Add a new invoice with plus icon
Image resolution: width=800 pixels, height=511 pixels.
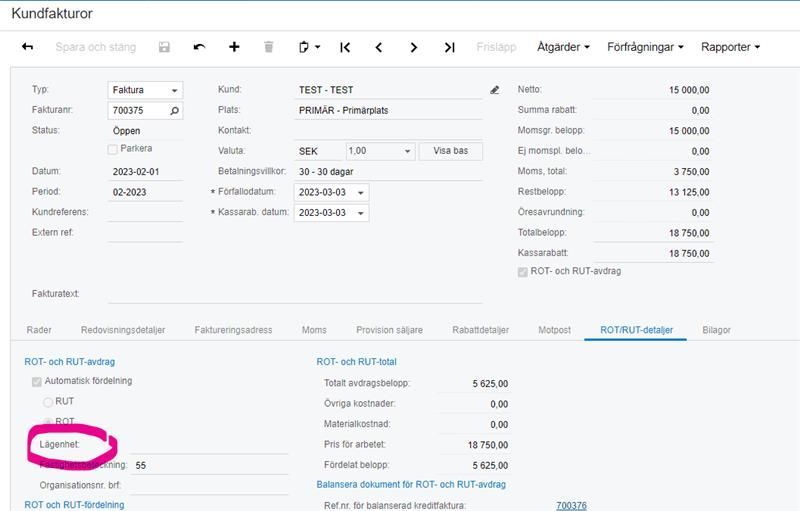tap(234, 47)
